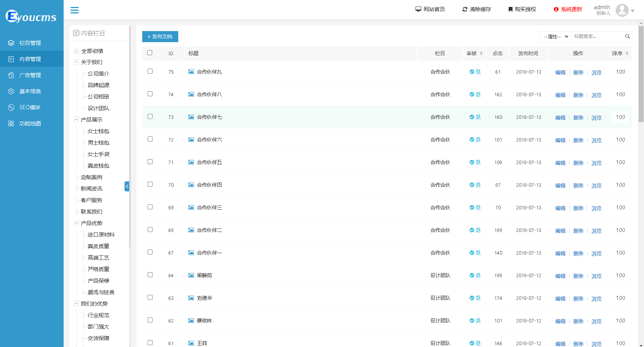Click 编辑 for 梁静茹

tap(560, 276)
